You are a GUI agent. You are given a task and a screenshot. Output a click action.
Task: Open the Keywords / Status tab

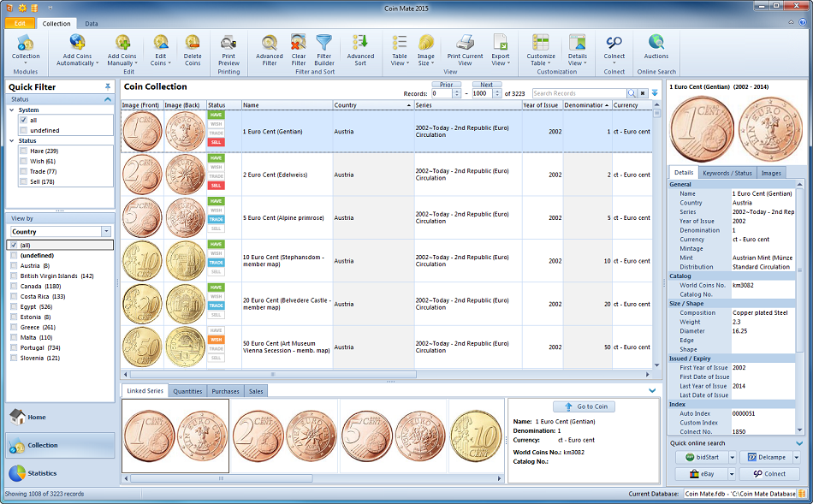[727, 173]
